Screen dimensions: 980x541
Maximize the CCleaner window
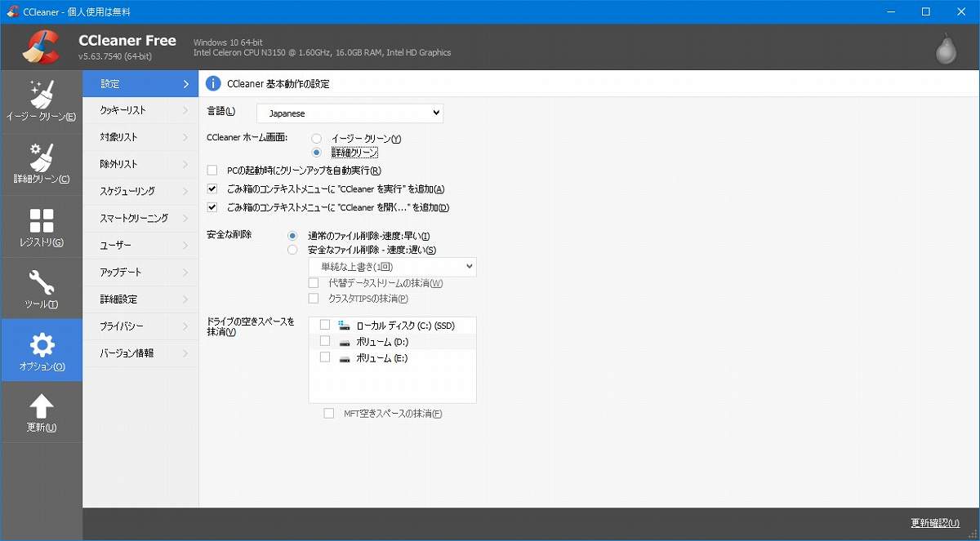coord(925,11)
